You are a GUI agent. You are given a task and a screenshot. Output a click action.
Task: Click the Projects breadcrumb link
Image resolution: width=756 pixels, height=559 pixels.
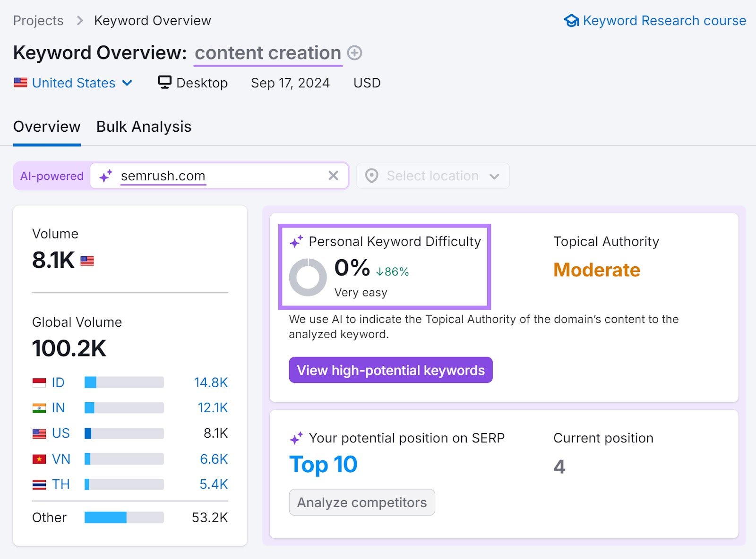(x=38, y=20)
